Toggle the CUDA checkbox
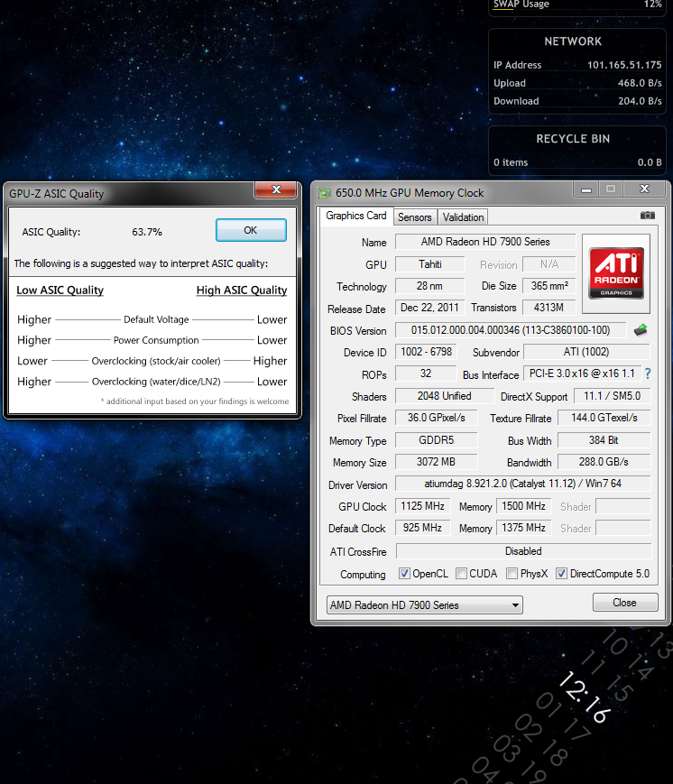Viewport: 673px width, 784px height. pyautogui.click(x=462, y=574)
